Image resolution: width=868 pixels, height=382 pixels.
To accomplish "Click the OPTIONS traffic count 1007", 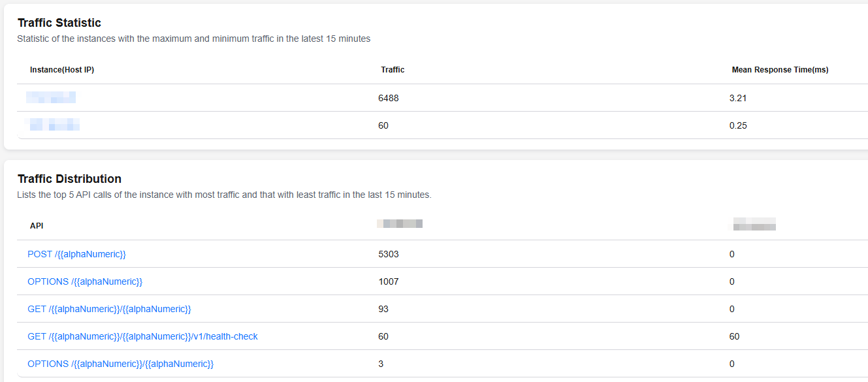I will point(388,281).
